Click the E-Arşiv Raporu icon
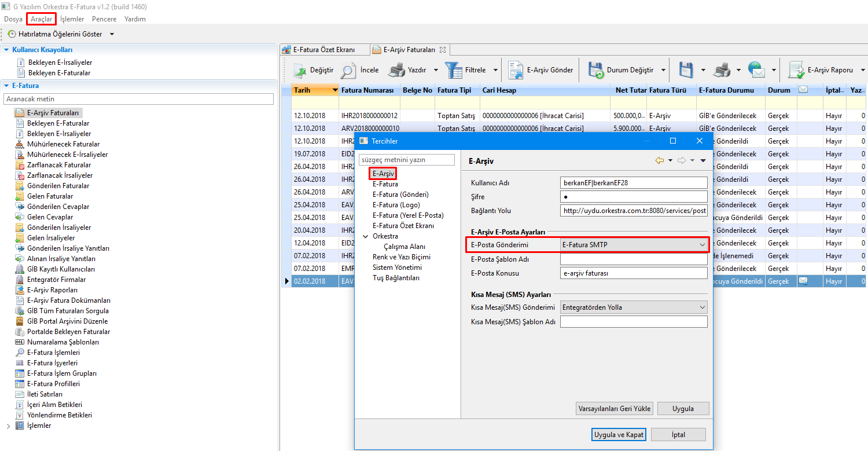 (797, 70)
